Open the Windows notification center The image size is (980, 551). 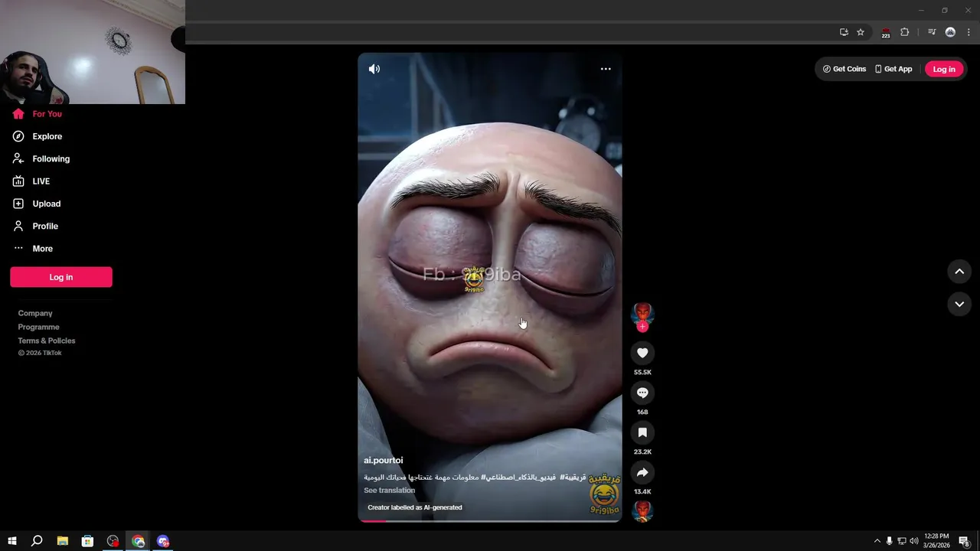point(964,541)
